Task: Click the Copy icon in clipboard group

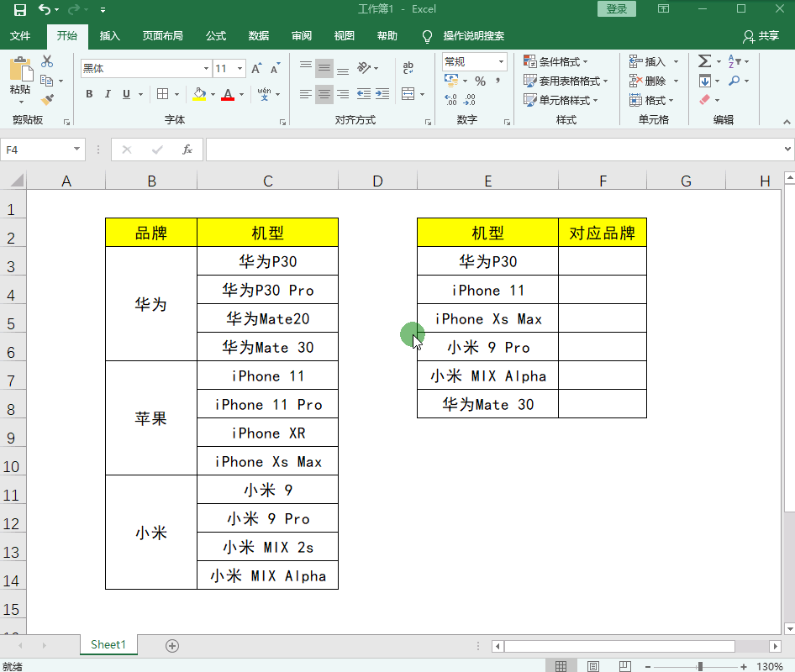Action: click(x=47, y=81)
